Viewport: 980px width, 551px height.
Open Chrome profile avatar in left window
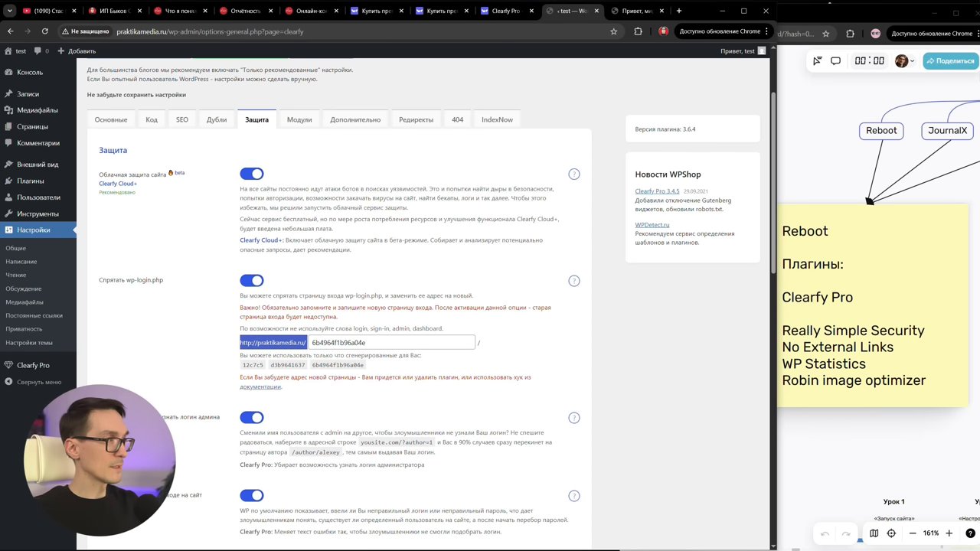(x=664, y=31)
